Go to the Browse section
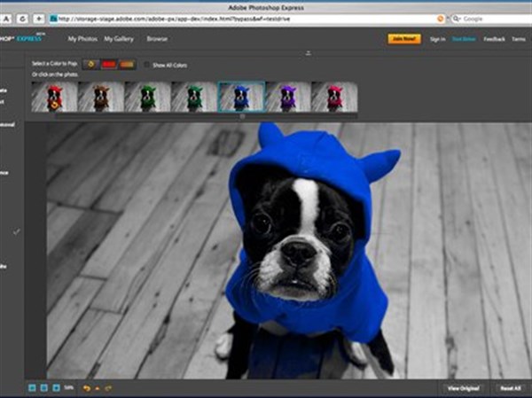532x398 pixels. click(157, 39)
